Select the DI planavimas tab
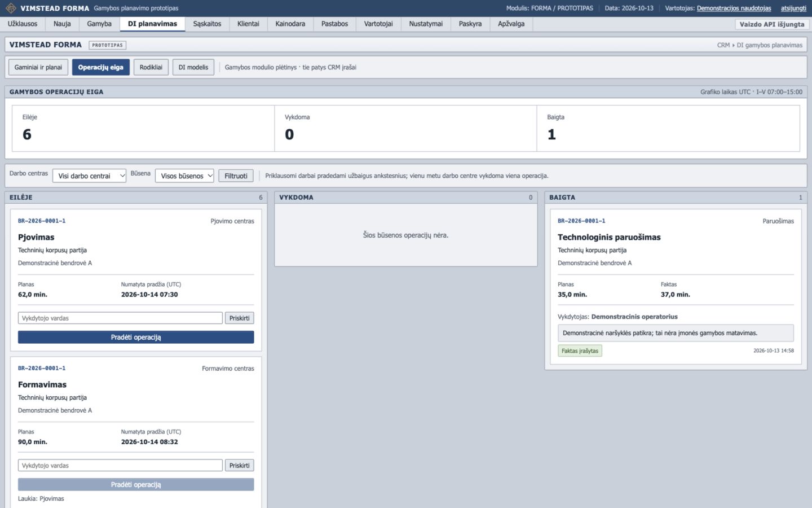The image size is (812, 508). point(152,24)
